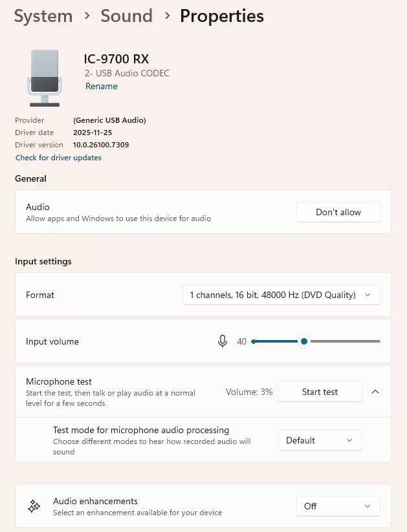
Task: Click the 2- USB Audio CODEC subtitle
Action: click(x=127, y=73)
